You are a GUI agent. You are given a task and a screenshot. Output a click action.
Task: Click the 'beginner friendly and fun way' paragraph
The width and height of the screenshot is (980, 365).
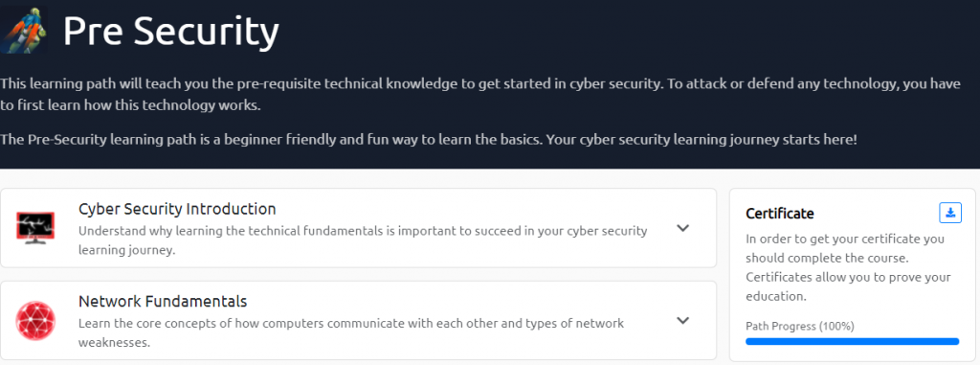coord(429,139)
